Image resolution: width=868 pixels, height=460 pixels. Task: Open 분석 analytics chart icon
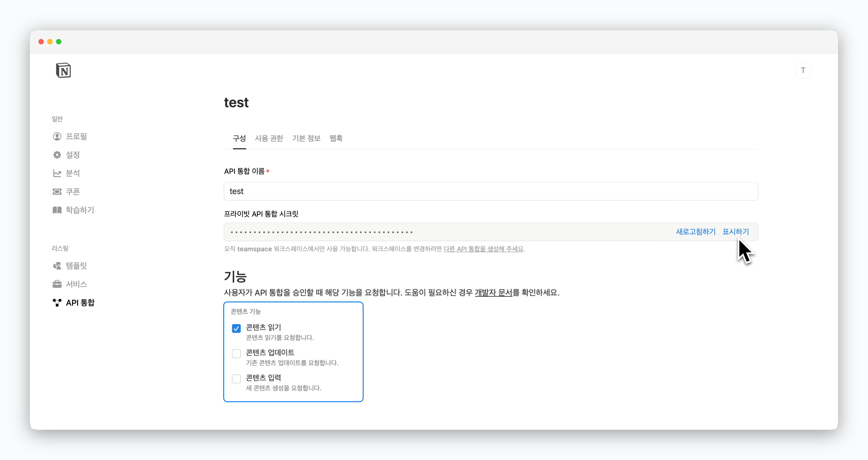tap(57, 173)
